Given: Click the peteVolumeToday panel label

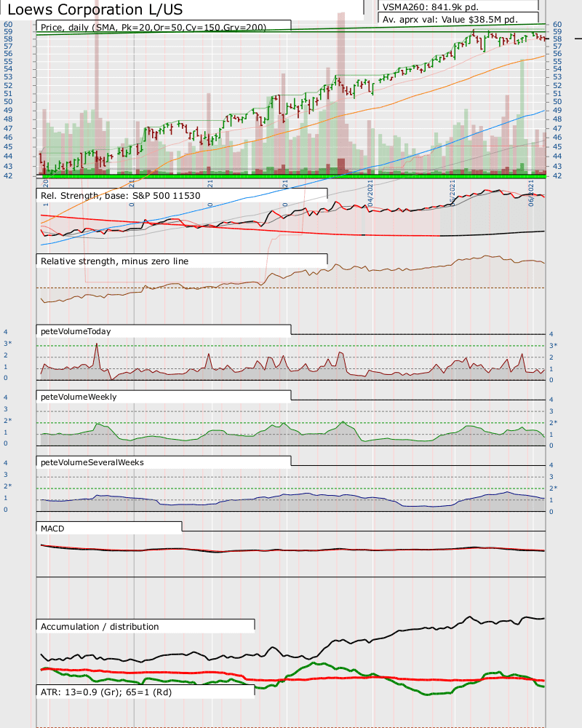Looking at the screenshot, I should tap(76, 331).
